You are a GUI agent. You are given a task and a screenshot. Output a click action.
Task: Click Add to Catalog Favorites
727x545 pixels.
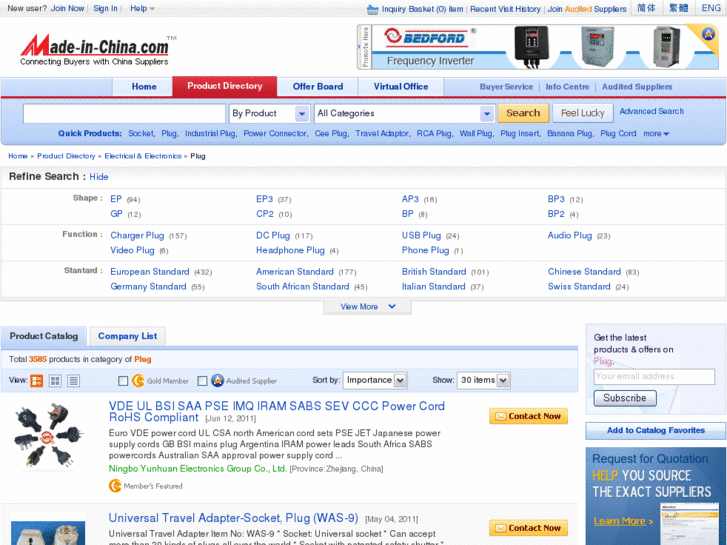point(656,430)
